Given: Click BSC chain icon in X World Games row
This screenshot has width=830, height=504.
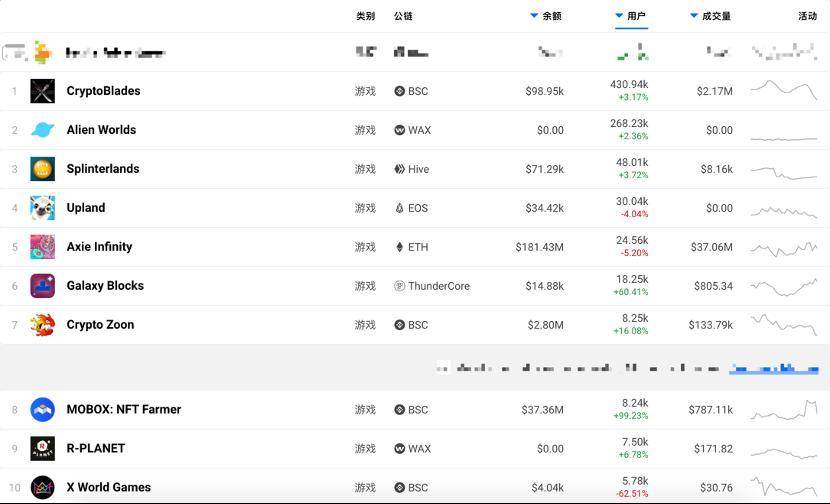Looking at the screenshot, I should 400,488.
